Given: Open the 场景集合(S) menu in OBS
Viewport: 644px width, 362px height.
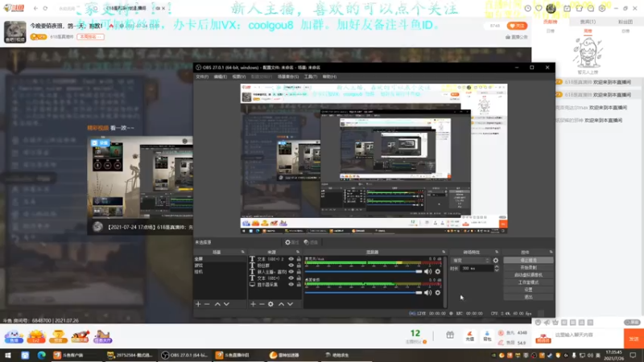Looking at the screenshot, I should (288, 76).
